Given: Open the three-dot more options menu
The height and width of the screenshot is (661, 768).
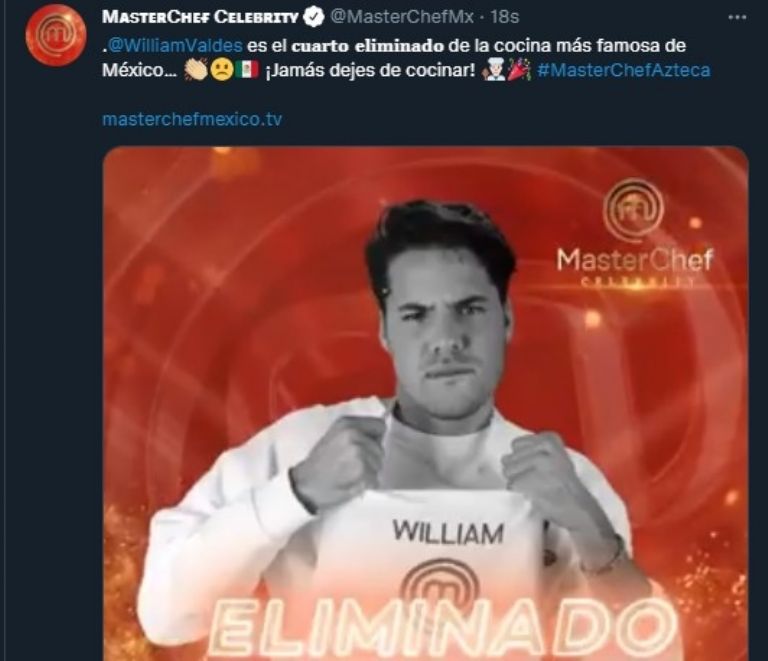Looking at the screenshot, I should point(737,17).
